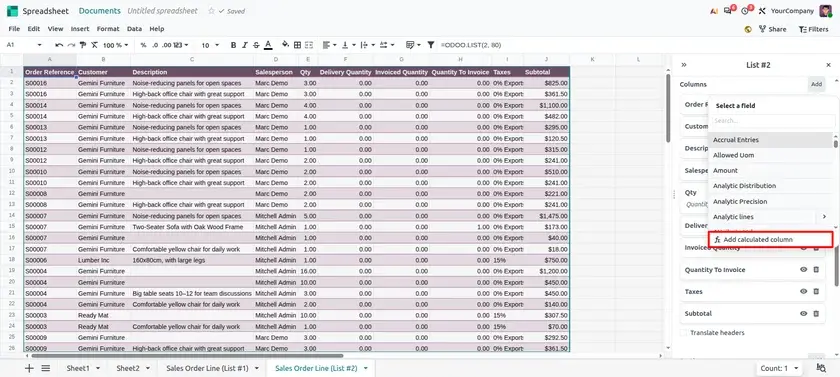
Task: Click the globe locale icon
Action: click(748, 29)
